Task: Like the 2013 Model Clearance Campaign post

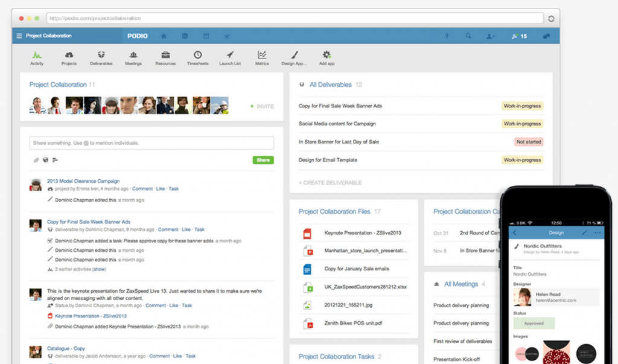Action: pyautogui.click(x=161, y=189)
